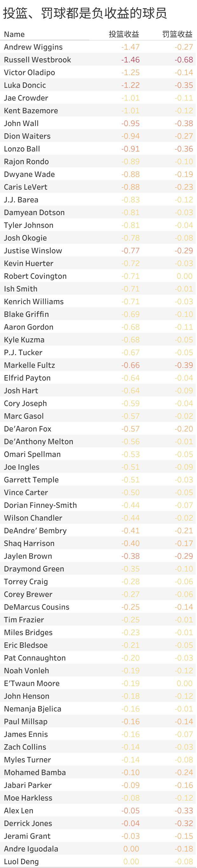Select Robert Covington's 0.00 free throw value

pos(185,276)
